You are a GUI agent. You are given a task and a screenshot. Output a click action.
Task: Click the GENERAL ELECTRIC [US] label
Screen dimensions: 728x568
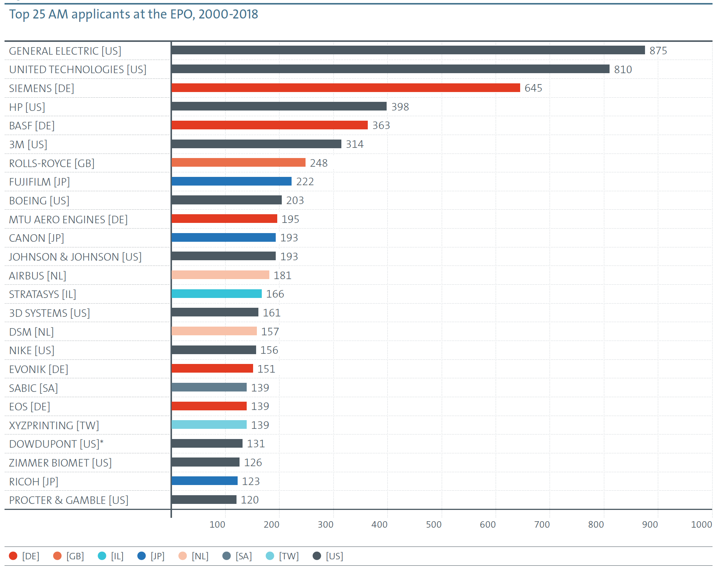click(65, 51)
